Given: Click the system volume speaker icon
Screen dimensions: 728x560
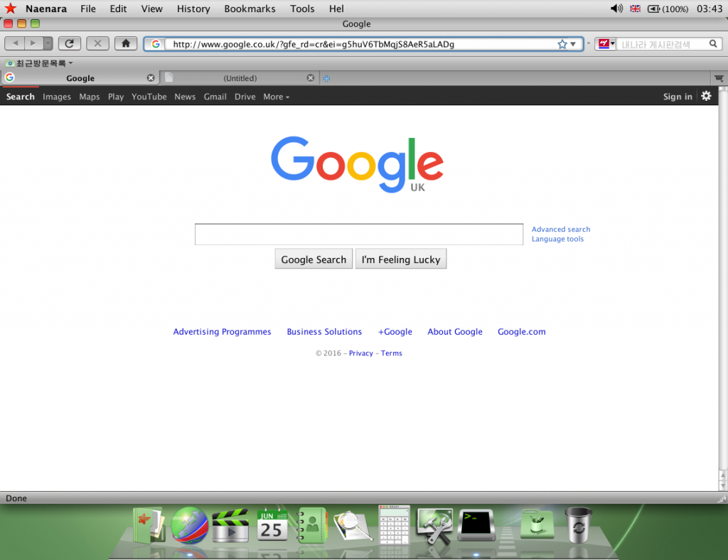Looking at the screenshot, I should coord(616,9).
